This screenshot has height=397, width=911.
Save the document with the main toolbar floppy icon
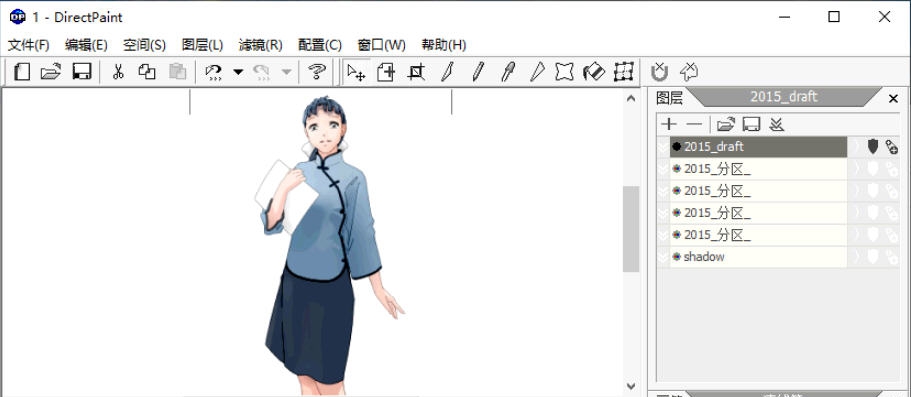(x=81, y=72)
